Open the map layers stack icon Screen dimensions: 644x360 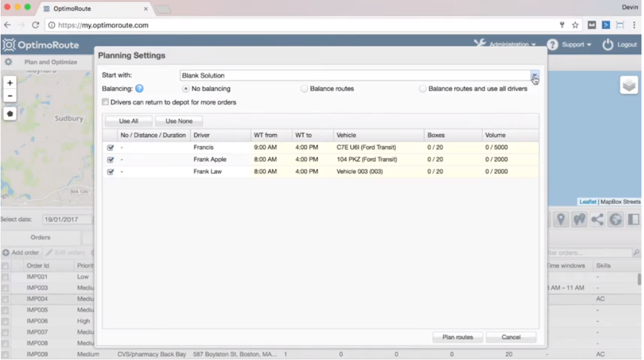629,86
